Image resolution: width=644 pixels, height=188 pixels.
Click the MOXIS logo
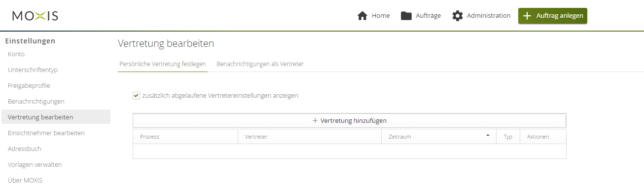35,16
